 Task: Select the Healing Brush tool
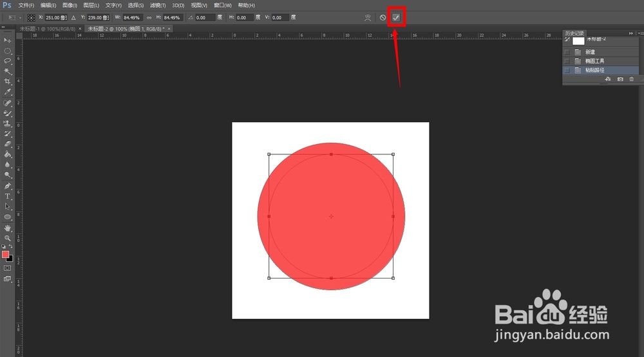click(x=7, y=103)
